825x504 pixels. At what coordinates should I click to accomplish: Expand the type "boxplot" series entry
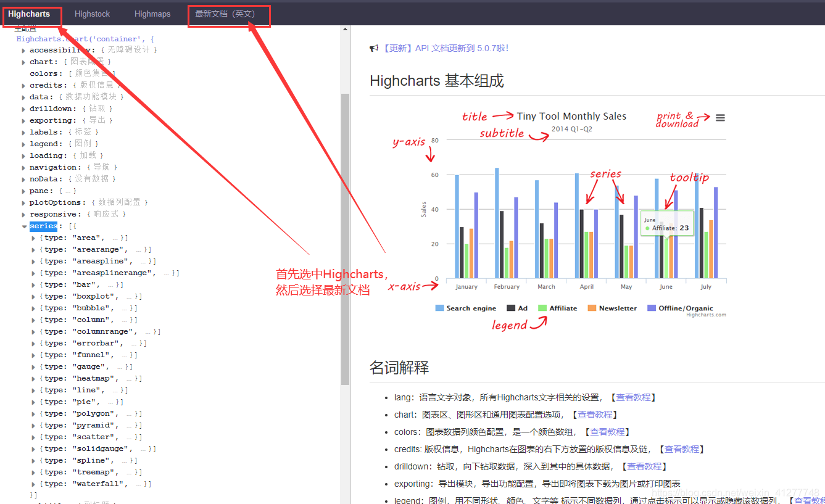click(x=33, y=297)
